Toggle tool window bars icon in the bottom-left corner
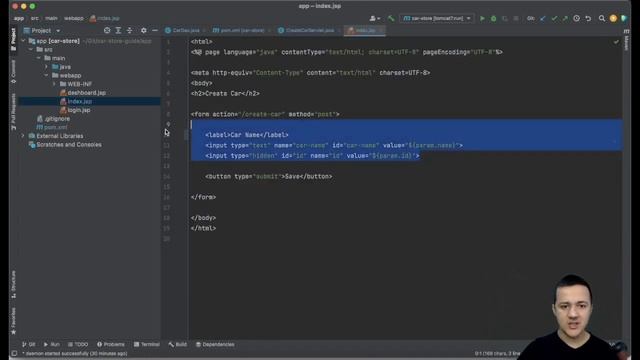Viewport: 640px width, 360px height. (x=14, y=353)
